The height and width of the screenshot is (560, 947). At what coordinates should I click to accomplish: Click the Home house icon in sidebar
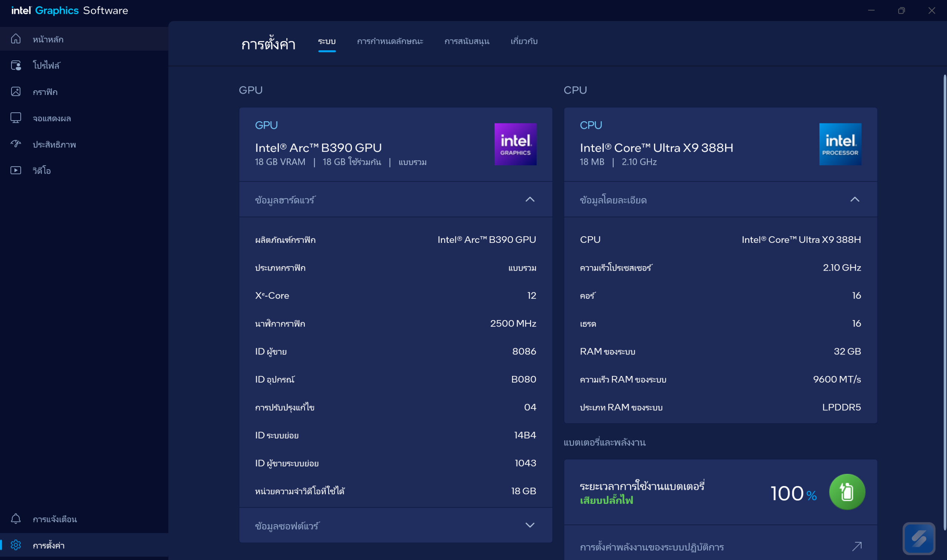coord(16,39)
